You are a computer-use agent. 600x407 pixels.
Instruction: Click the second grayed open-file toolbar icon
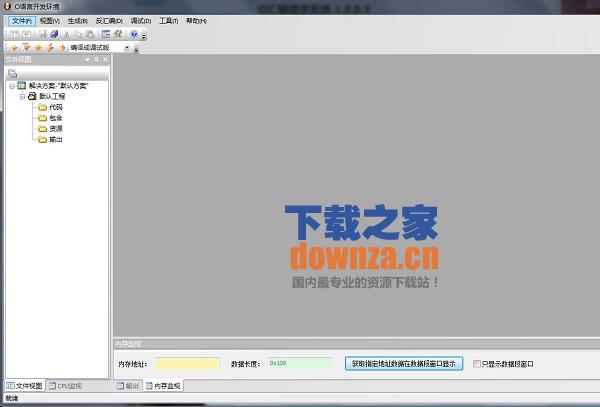point(26,34)
